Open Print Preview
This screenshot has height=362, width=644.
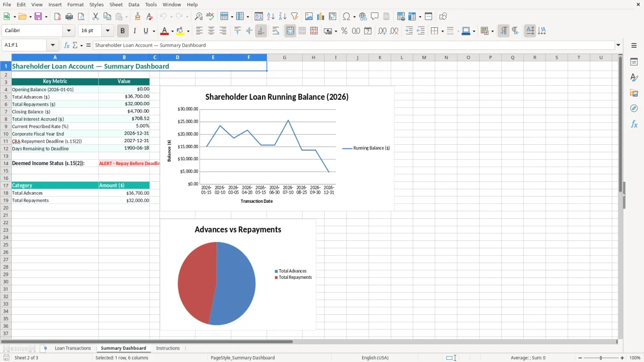[81, 17]
